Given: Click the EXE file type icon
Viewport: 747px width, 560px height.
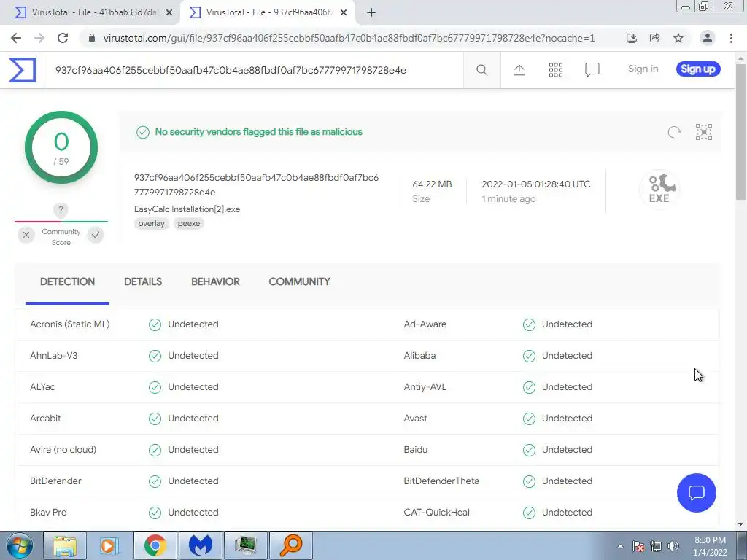Looking at the screenshot, I should [659, 190].
